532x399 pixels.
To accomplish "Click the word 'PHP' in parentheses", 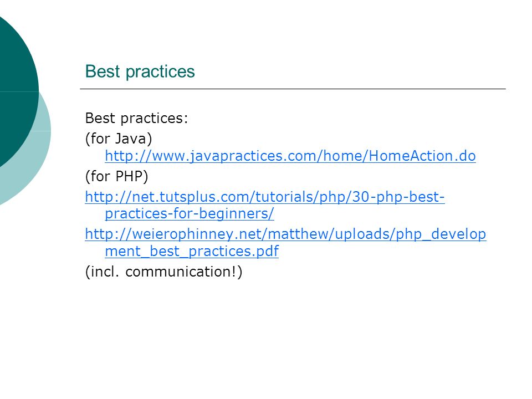I will point(129,176).
